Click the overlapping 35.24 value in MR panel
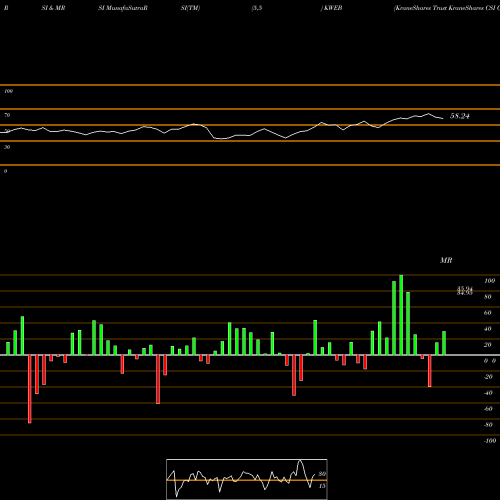The height and width of the screenshot is (500, 500). pos(465,289)
